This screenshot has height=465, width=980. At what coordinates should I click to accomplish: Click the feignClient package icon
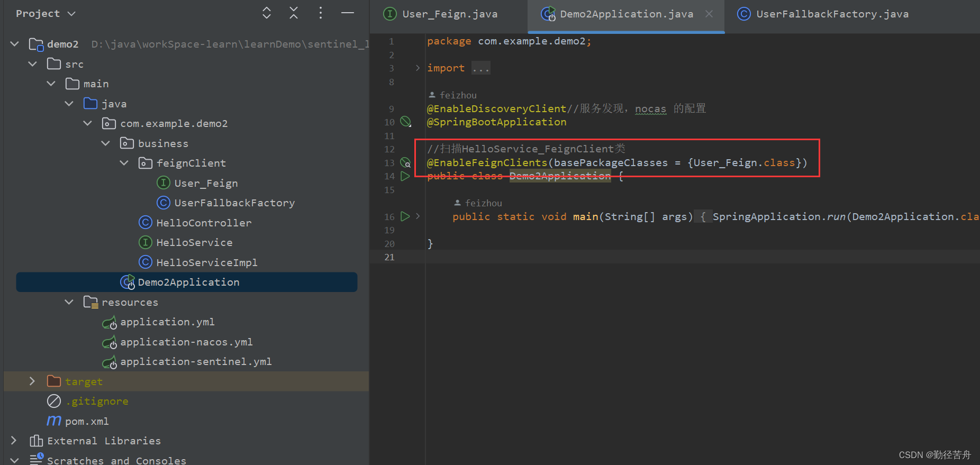145,163
